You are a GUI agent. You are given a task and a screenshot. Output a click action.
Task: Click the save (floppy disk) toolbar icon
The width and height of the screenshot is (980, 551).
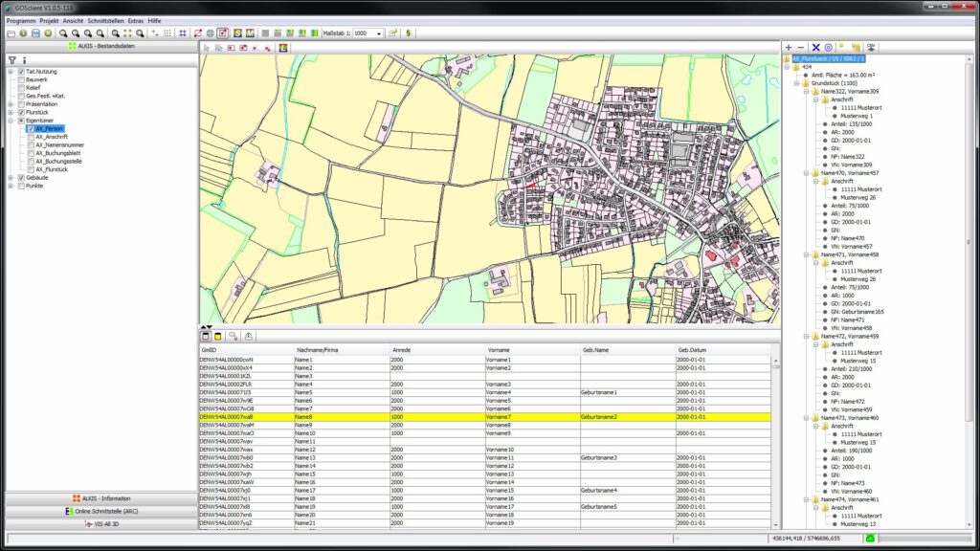[35, 33]
